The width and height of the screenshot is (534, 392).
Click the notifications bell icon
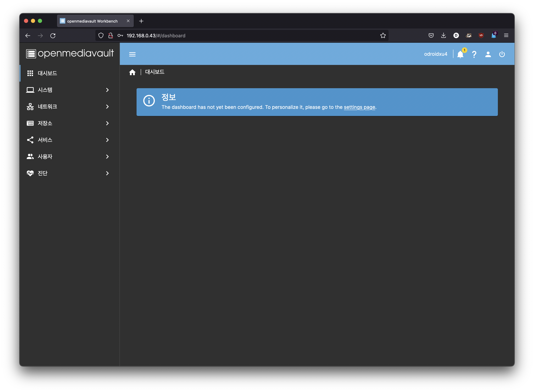pos(460,54)
